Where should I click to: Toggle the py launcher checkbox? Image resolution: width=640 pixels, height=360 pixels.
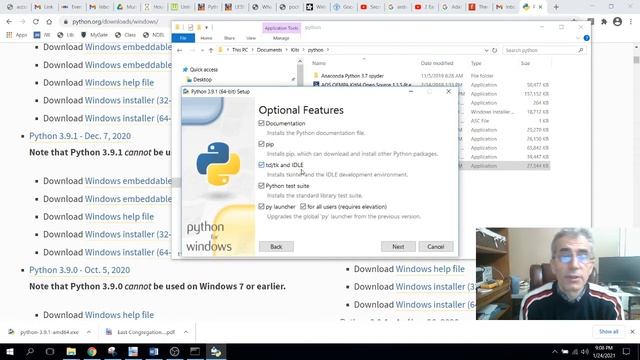pyautogui.click(x=261, y=207)
